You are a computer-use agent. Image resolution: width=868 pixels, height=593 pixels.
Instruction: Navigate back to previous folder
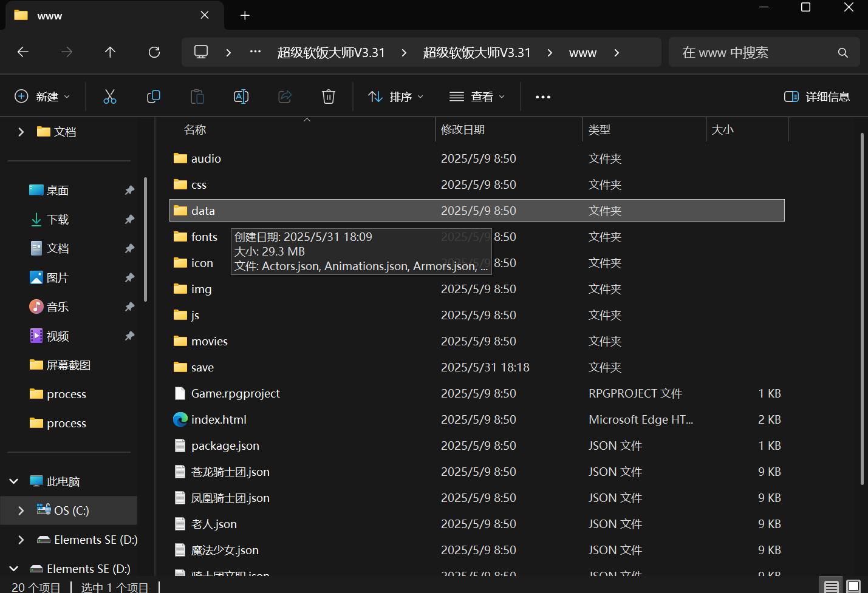point(23,52)
